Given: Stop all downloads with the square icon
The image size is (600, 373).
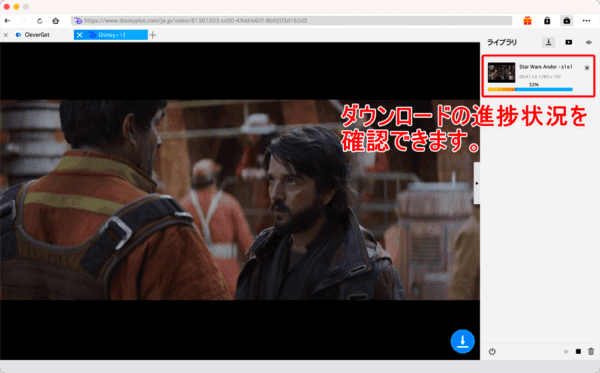Looking at the screenshot, I should [578, 351].
